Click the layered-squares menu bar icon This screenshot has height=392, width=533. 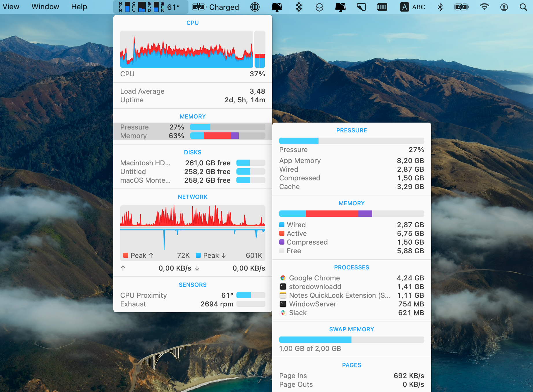319,7
